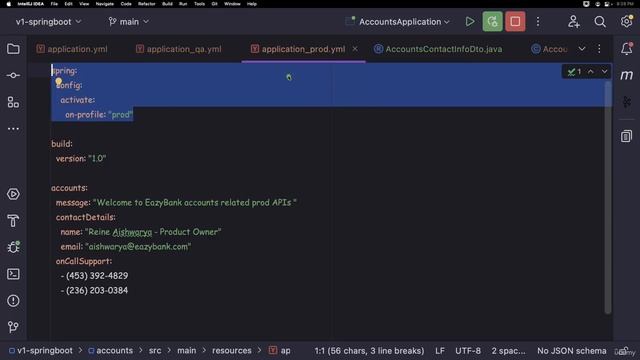Image resolution: width=640 pixels, height=360 pixels.
Task: Open indent settings 2 spaces
Action: (x=508, y=351)
